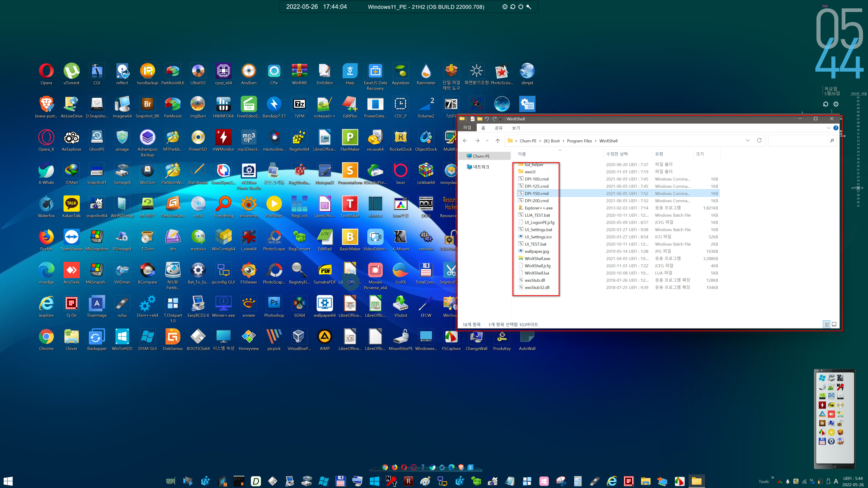
Task: Switch to details view layout icon
Action: (827, 324)
